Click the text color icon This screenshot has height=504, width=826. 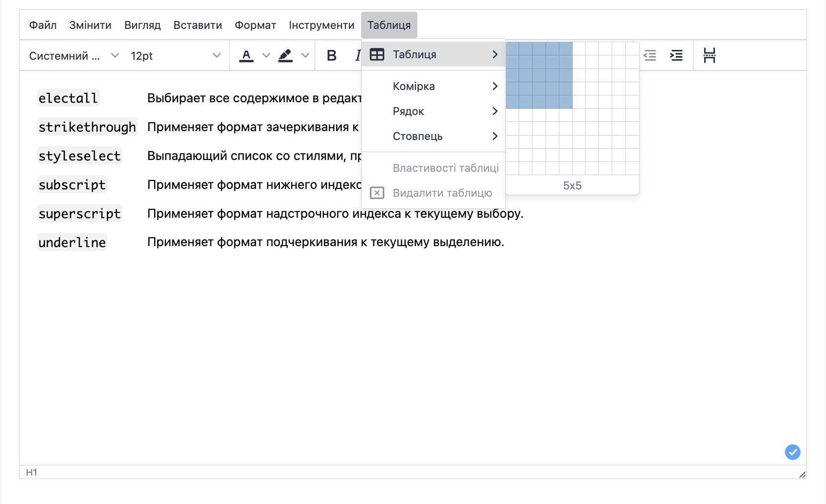click(246, 56)
